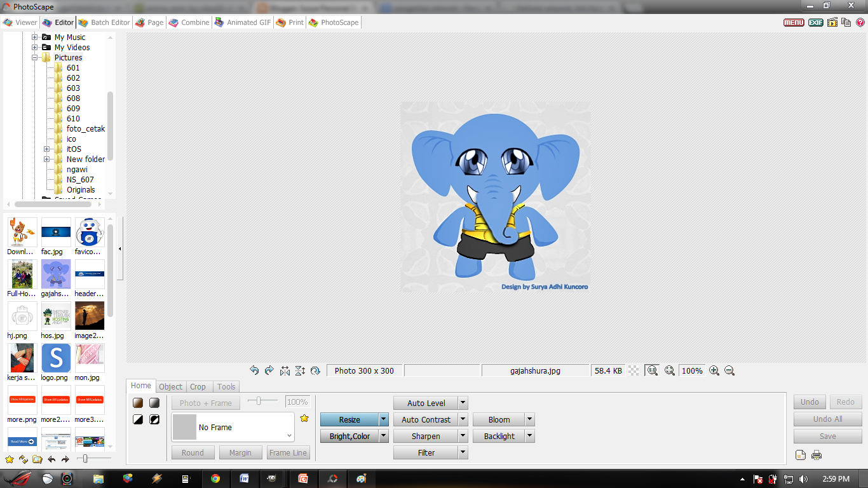This screenshot has width=868, height=488.
Task: Flip the photo horizontally
Action: 285,370
